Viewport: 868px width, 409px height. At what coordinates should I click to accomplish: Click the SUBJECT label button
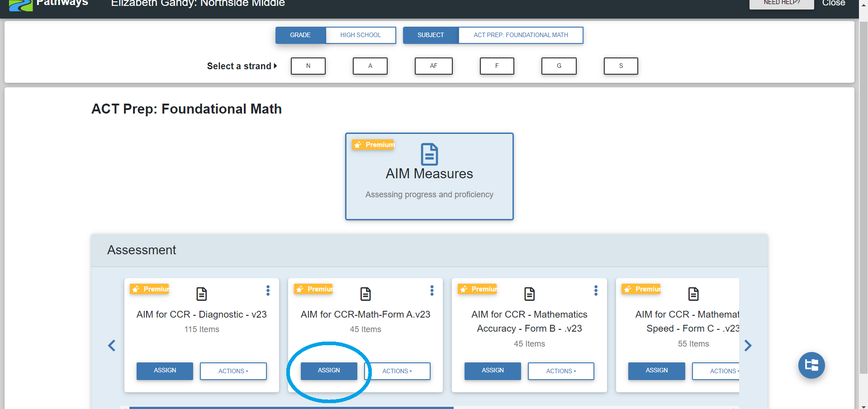pyautogui.click(x=431, y=35)
